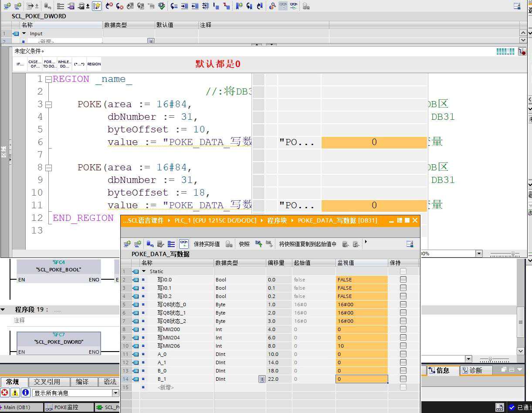Toggle the retain checkbox for 写MW206

point(403,346)
